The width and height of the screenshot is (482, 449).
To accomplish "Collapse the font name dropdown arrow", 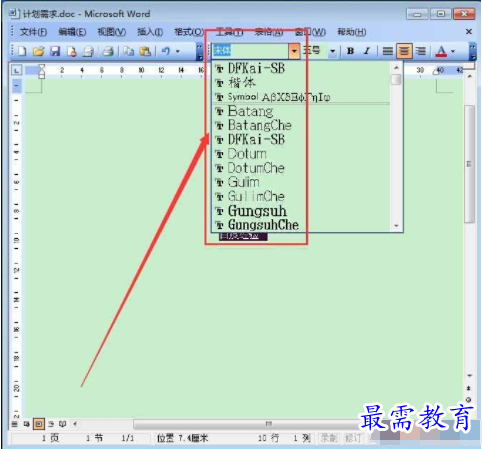I will (294, 51).
